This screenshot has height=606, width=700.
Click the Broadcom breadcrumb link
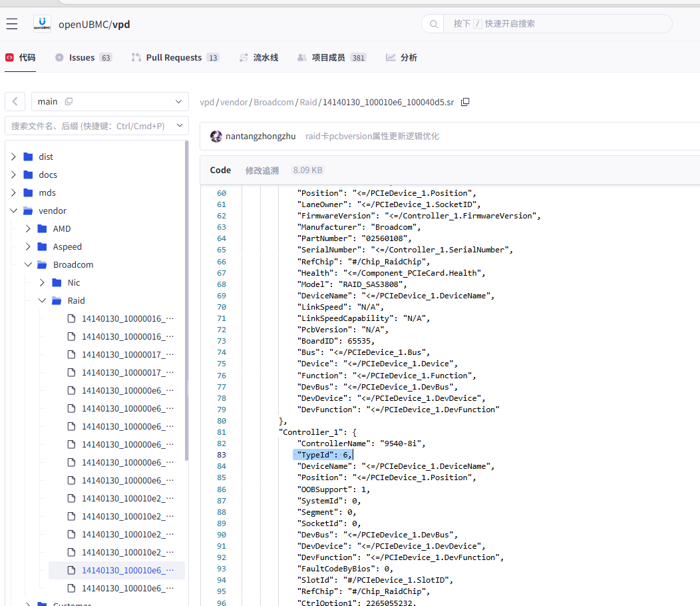click(x=273, y=103)
